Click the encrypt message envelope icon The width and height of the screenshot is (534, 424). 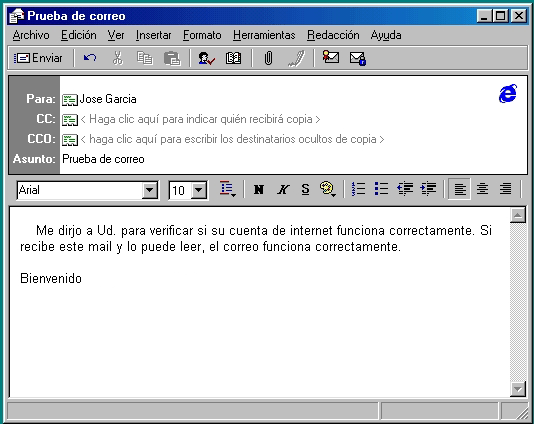358,58
